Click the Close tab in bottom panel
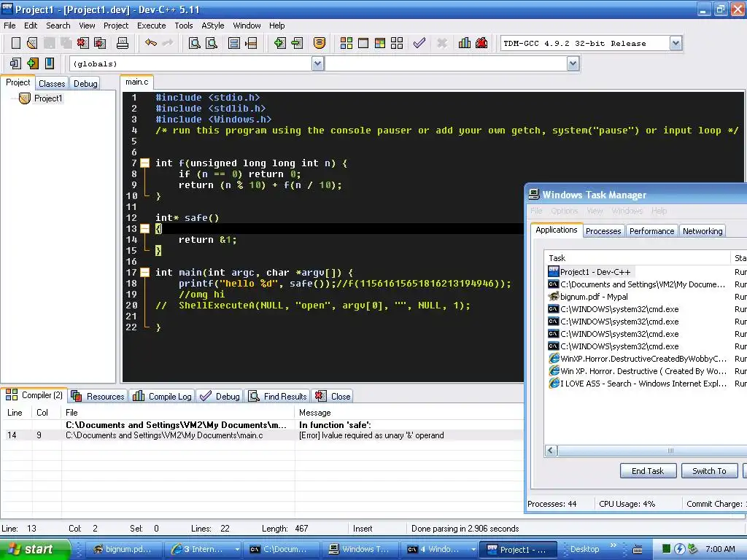Screen dimensions: 747x560 333,396
